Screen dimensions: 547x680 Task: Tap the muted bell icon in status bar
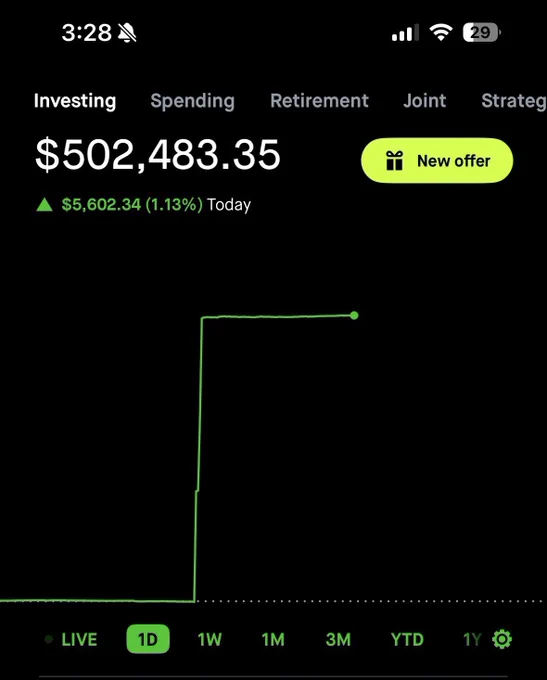pos(127,33)
